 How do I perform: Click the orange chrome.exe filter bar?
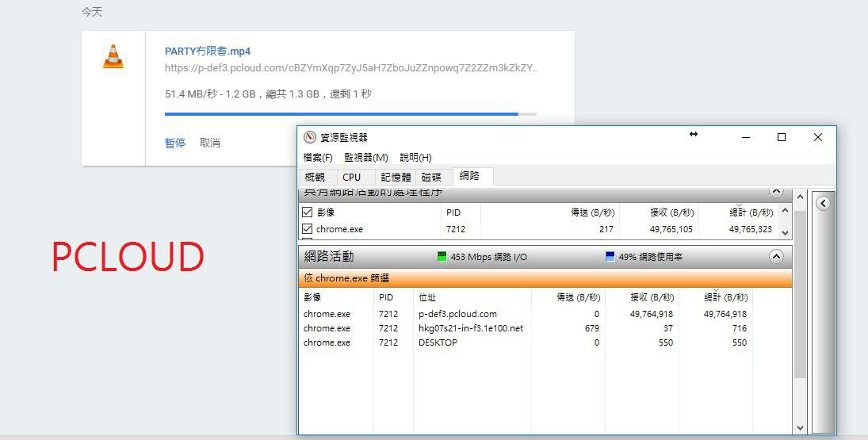pyautogui.click(x=545, y=278)
